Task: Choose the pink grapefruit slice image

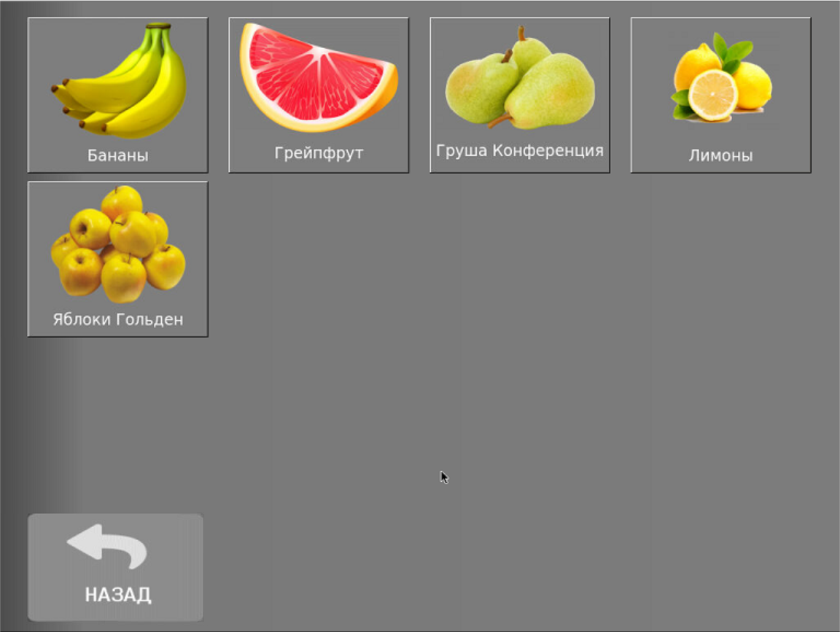Action: (x=319, y=78)
